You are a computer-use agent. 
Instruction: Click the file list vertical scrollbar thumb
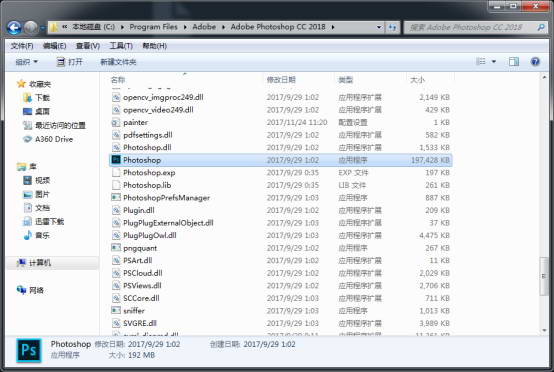pos(543,275)
